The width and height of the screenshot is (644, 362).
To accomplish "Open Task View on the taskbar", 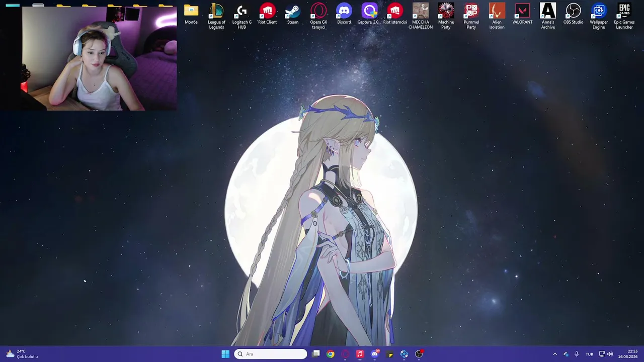I will pyautogui.click(x=316, y=354).
